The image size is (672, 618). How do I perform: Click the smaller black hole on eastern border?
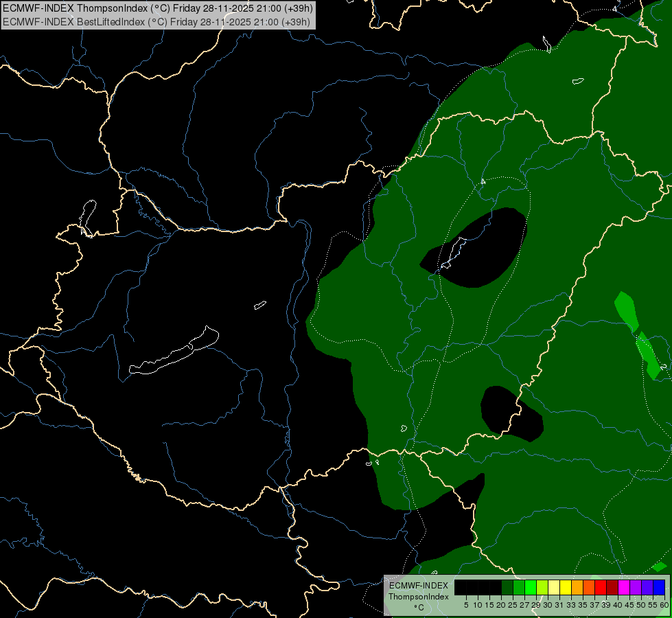(x=511, y=413)
